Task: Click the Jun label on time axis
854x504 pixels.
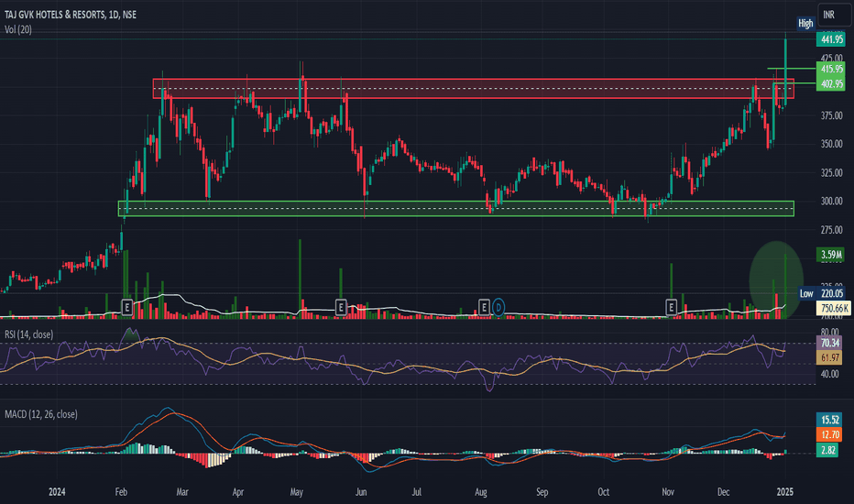Action: point(360,492)
